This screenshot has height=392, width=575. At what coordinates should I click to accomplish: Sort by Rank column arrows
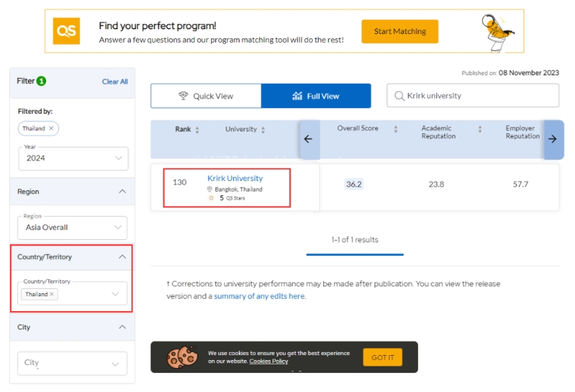(x=198, y=130)
